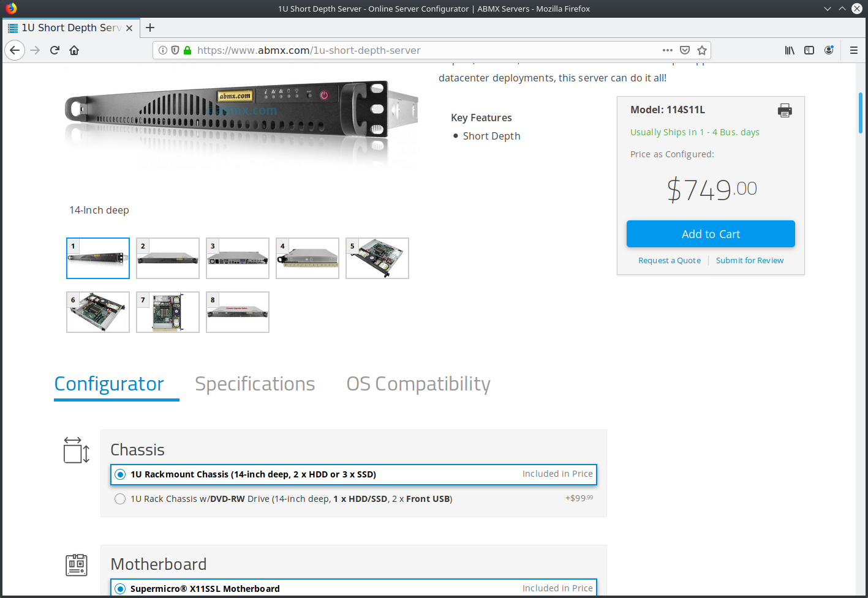This screenshot has width=868, height=598.
Task: Open page actions three-dot menu
Action: [x=668, y=50]
